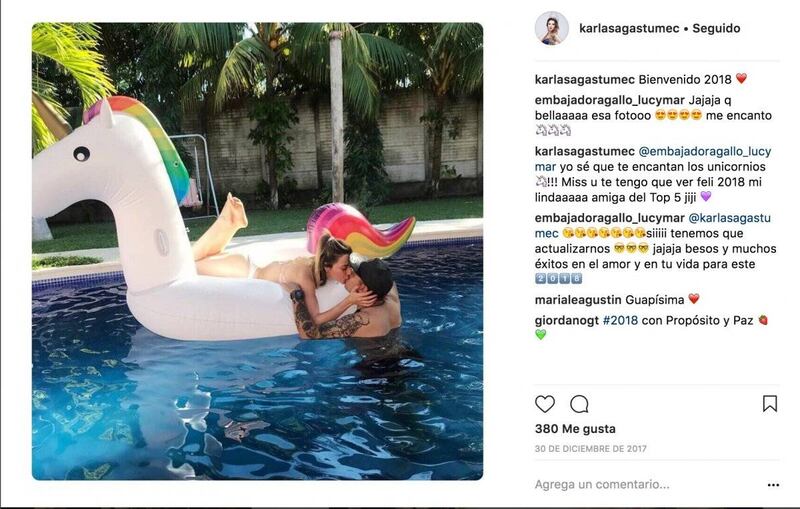Click the comment speech bubble icon
800x509 pixels.
579,404
